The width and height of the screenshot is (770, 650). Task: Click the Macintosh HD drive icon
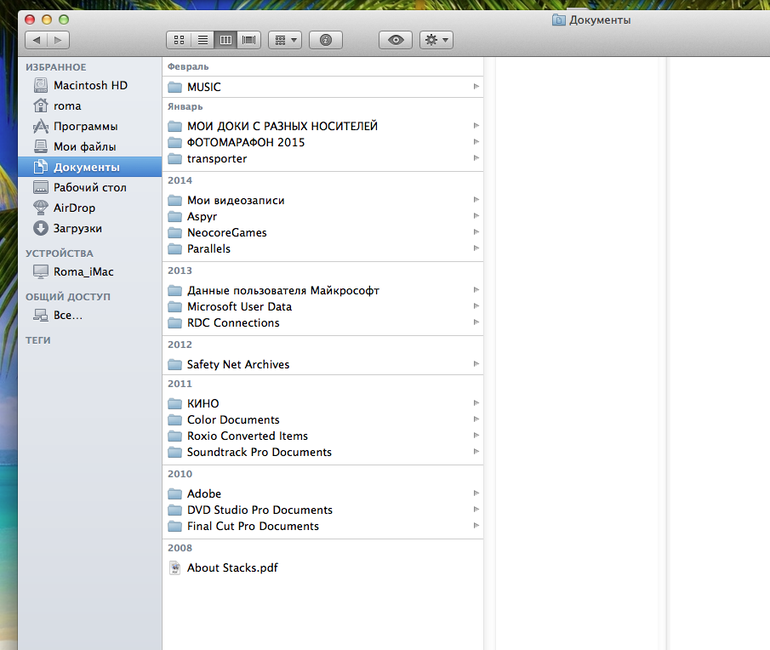click(40, 85)
